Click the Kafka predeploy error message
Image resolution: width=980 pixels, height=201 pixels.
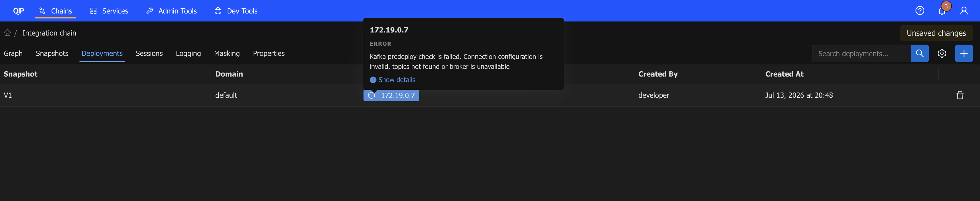(456, 62)
